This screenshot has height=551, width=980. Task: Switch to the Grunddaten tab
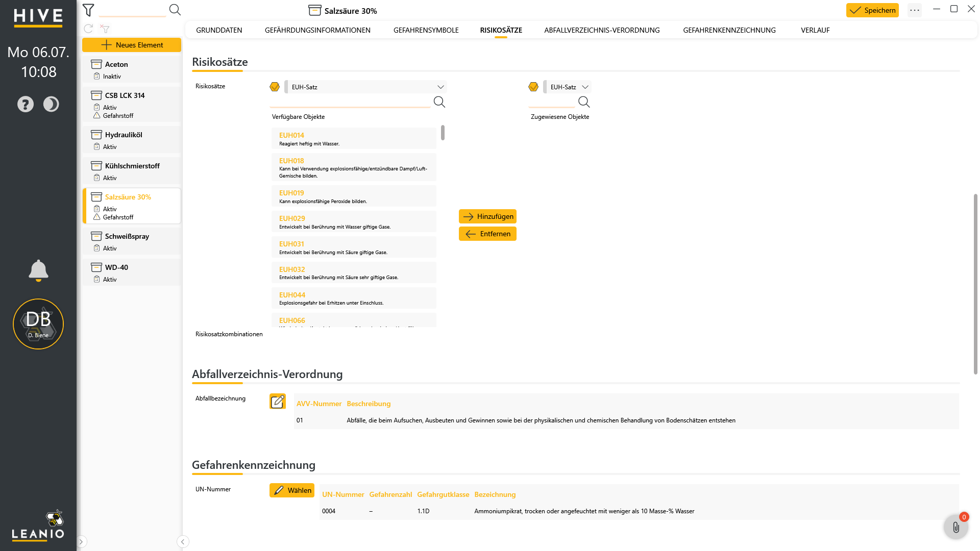click(219, 30)
